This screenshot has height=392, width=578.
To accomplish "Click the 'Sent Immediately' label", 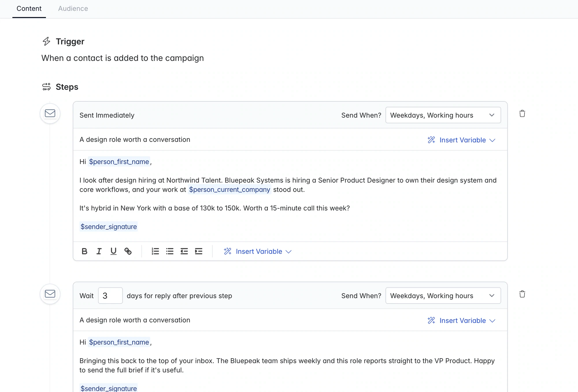I will [x=107, y=115].
